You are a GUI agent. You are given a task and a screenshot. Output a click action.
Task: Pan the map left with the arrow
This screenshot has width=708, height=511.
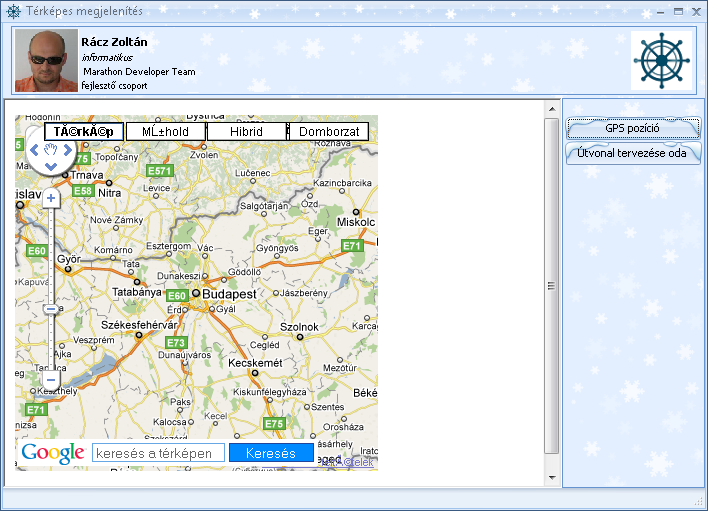(34, 150)
